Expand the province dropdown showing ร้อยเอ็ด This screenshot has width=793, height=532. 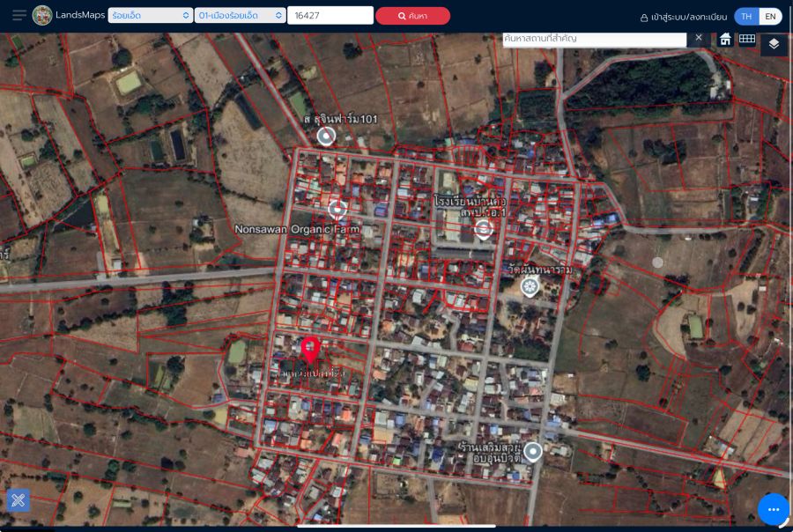click(150, 16)
